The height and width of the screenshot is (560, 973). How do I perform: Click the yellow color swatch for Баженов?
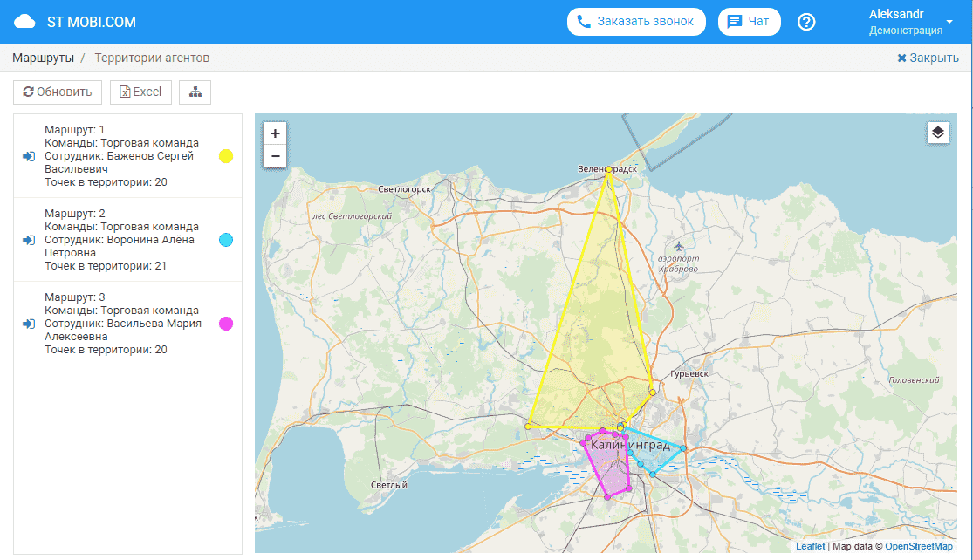point(226,156)
